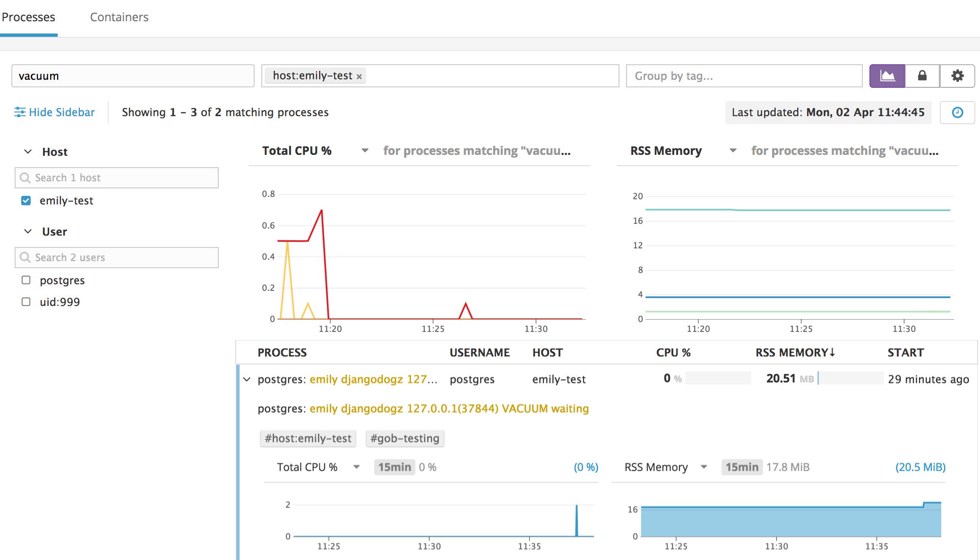980x560 pixels.
Task: Click the #gob-testing tag on the process row
Action: (x=404, y=438)
